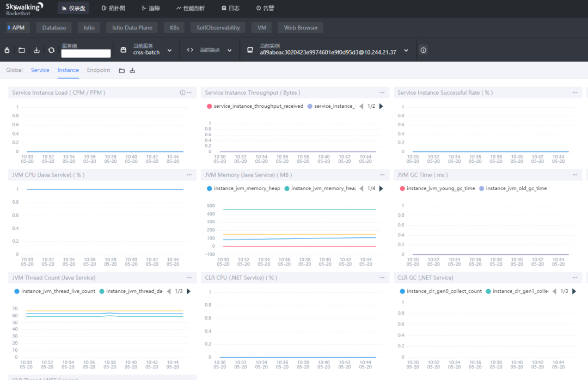The image size is (588, 380).
Task: Open the folder icon in the dark toolbar
Action: click(x=22, y=50)
